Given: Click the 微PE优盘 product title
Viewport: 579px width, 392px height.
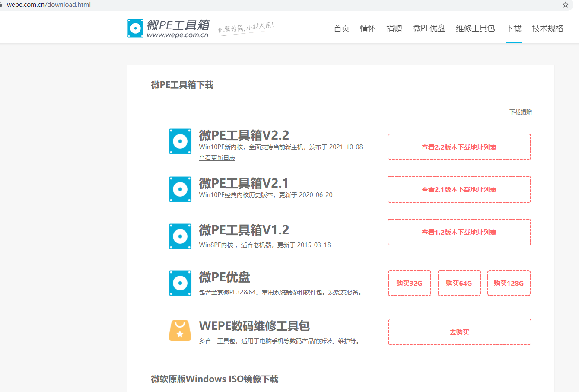Looking at the screenshot, I should (x=225, y=277).
